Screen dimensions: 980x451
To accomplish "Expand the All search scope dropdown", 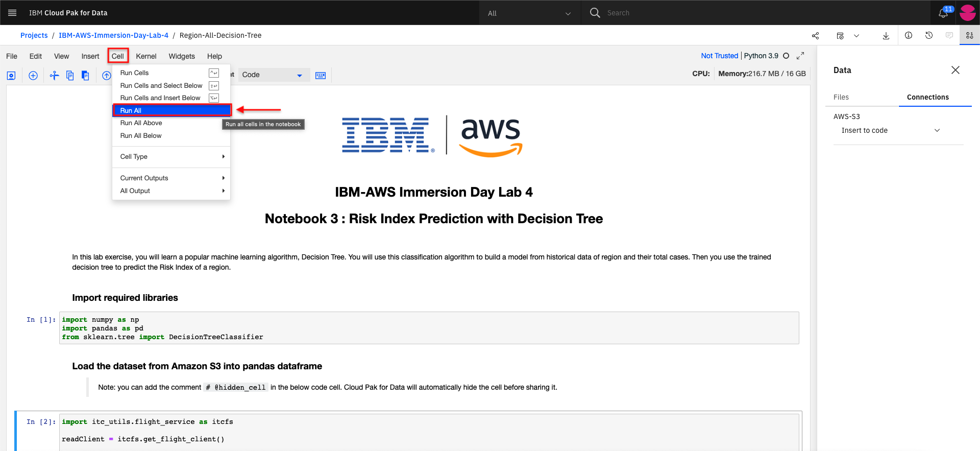I will (530, 13).
